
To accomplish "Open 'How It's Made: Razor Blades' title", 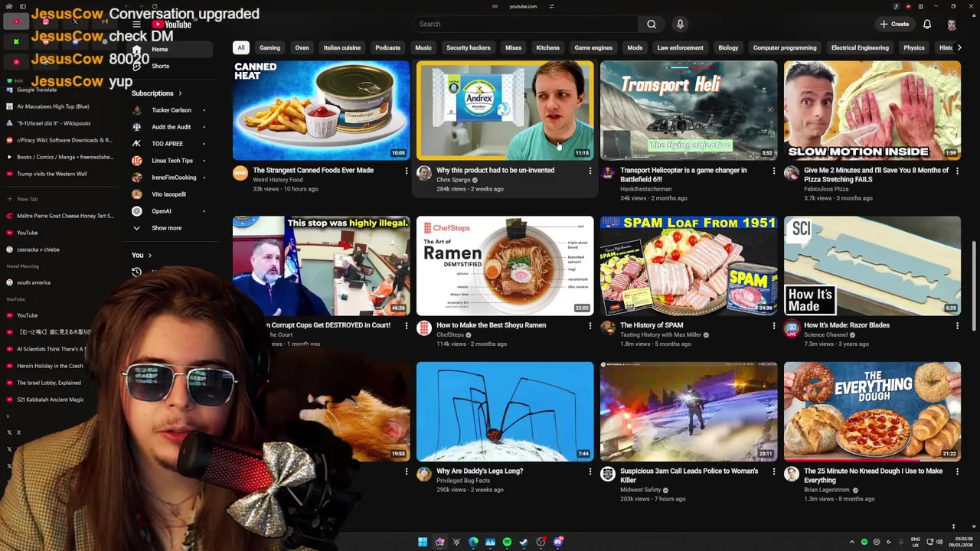I will [x=847, y=325].
